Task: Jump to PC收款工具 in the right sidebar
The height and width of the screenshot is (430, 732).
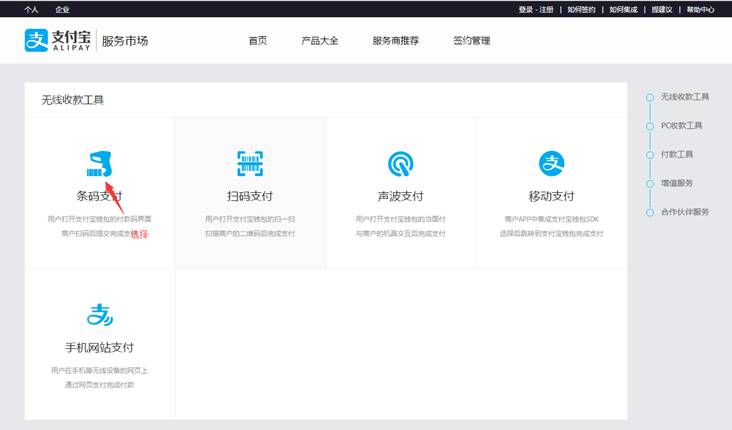Action: (x=682, y=126)
